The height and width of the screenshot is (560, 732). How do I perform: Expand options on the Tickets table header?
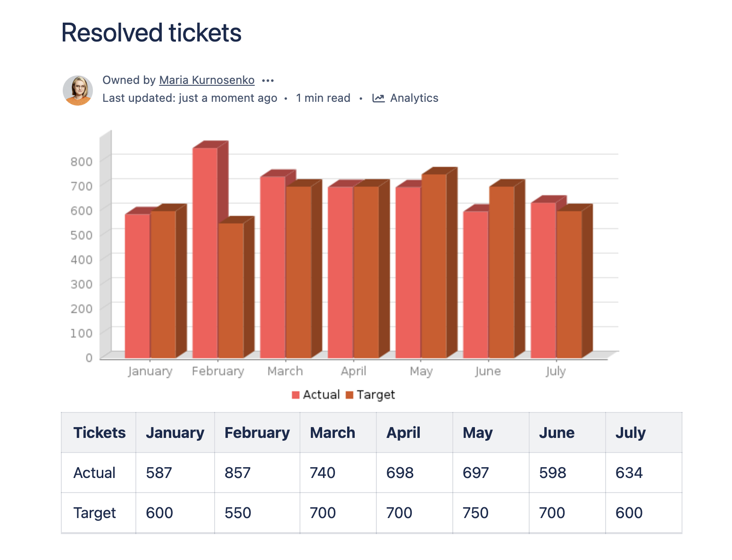pyautogui.click(x=99, y=432)
